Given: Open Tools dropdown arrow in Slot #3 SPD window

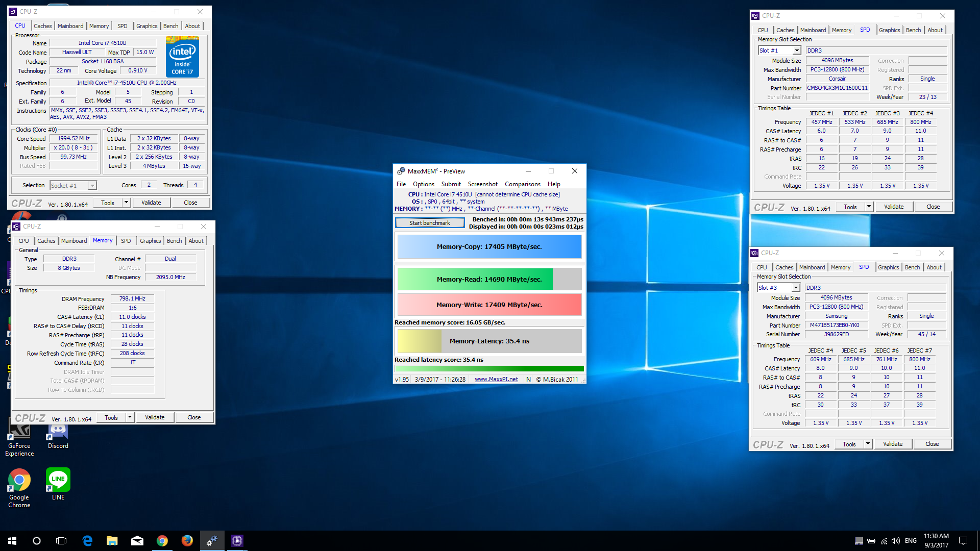Looking at the screenshot, I should click(868, 444).
